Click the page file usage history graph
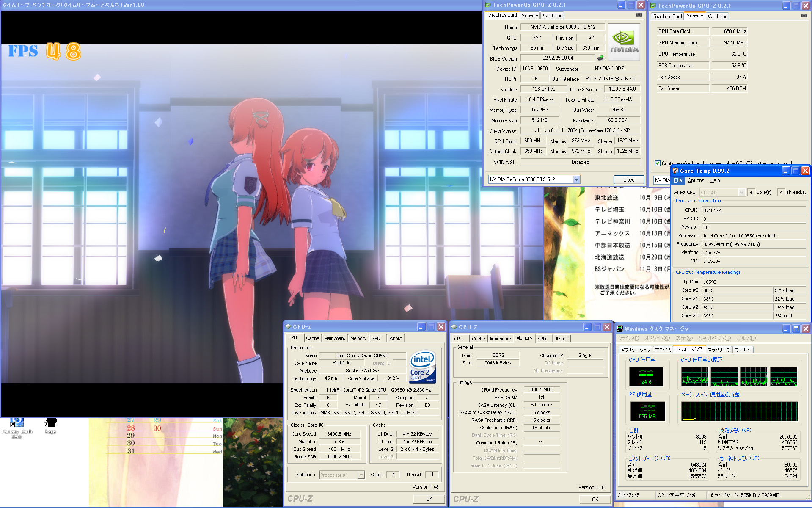Image resolution: width=812 pixels, height=508 pixels. (740, 411)
